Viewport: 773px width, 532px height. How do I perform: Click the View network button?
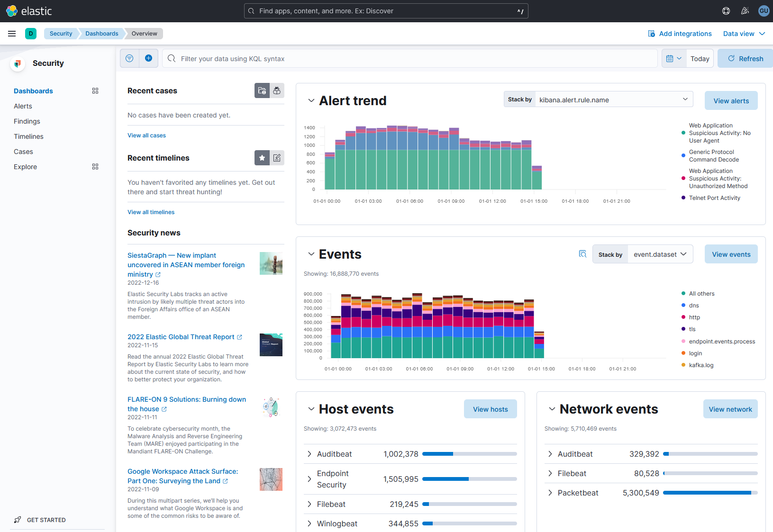[x=730, y=409]
